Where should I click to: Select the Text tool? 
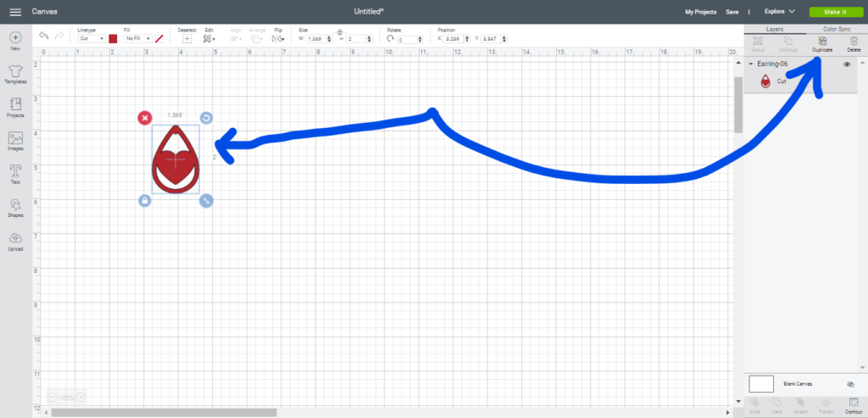[x=15, y=172]
